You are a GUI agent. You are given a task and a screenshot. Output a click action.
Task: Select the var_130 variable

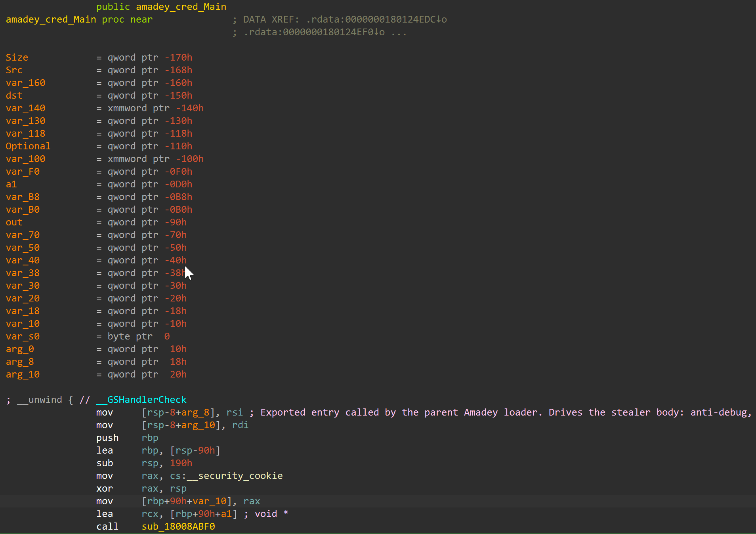[26, 121]
